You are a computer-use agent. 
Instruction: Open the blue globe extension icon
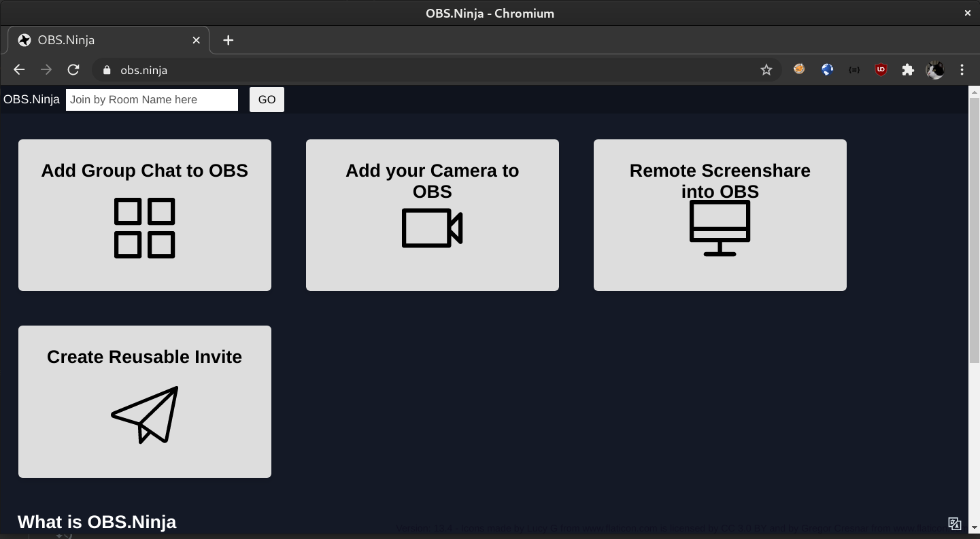tap(827, 69)
